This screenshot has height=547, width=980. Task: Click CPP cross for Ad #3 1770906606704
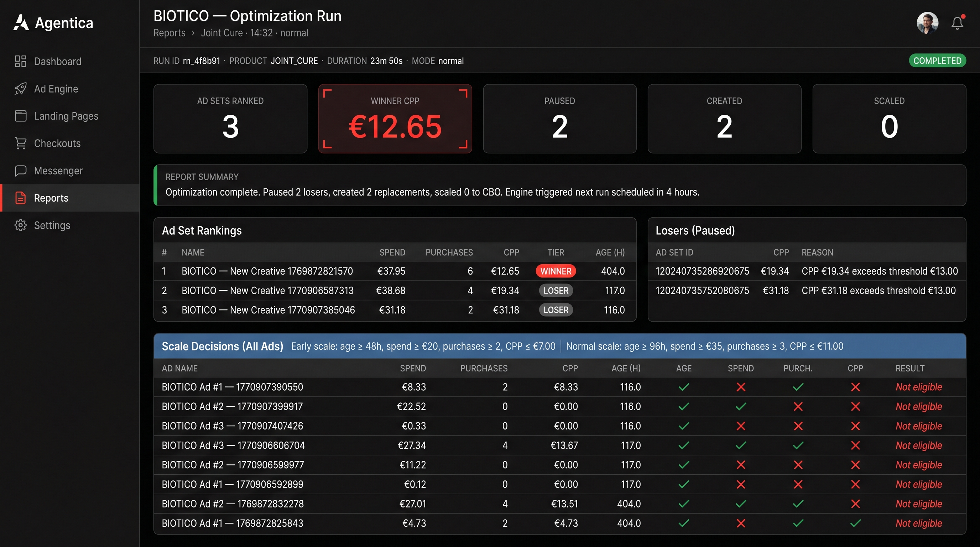click(x=855, y=446)
